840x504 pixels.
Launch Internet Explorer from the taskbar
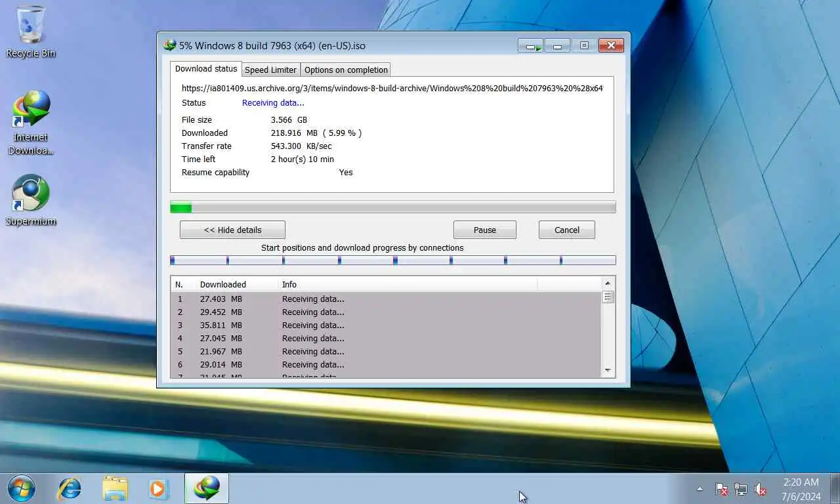[x=69, y=488]
